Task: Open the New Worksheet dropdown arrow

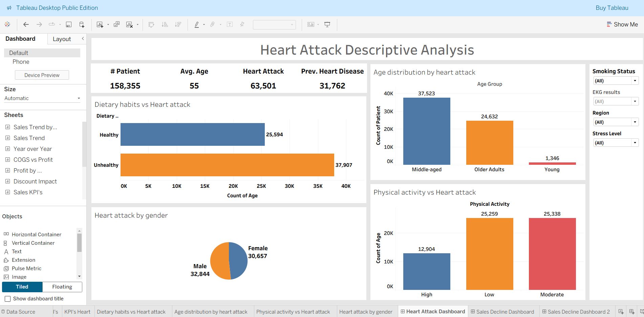Action: click(x=108, y=25)
